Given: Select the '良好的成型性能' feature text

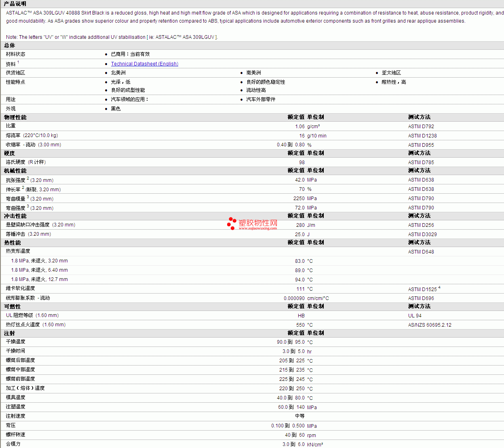Looking at the screenshot, I should pos(128,90).
